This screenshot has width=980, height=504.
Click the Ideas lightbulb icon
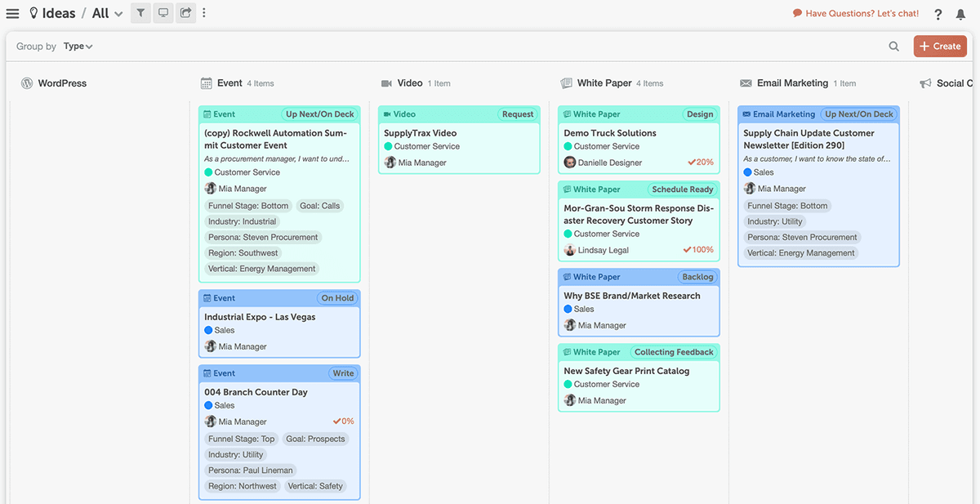[x=33, y=12]
